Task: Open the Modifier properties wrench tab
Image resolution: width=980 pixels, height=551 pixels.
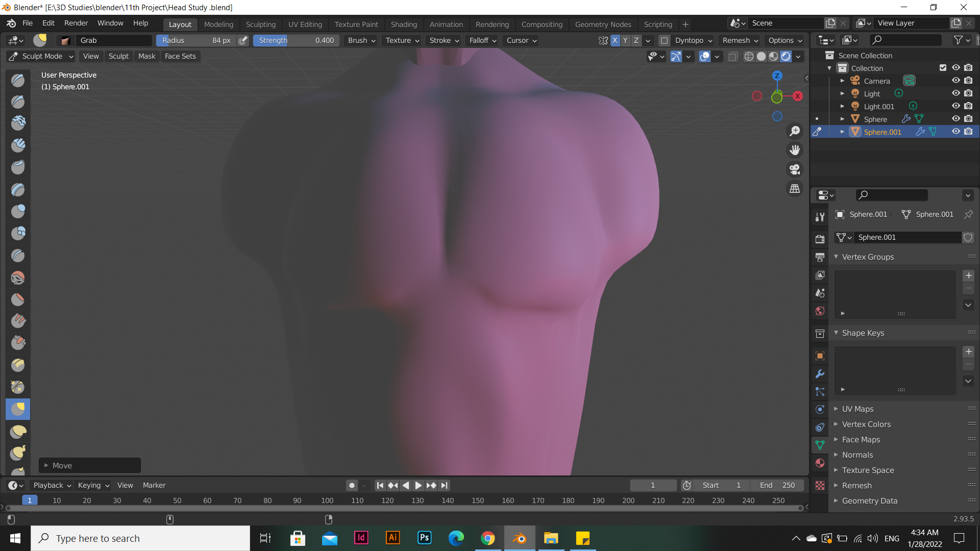Action: tap(820, 374)
